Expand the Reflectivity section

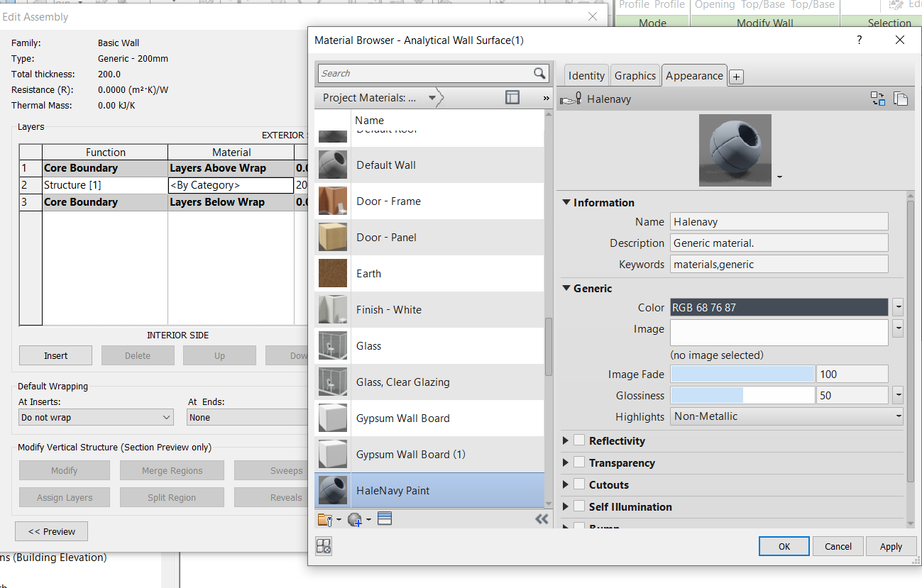click(566, 441)
